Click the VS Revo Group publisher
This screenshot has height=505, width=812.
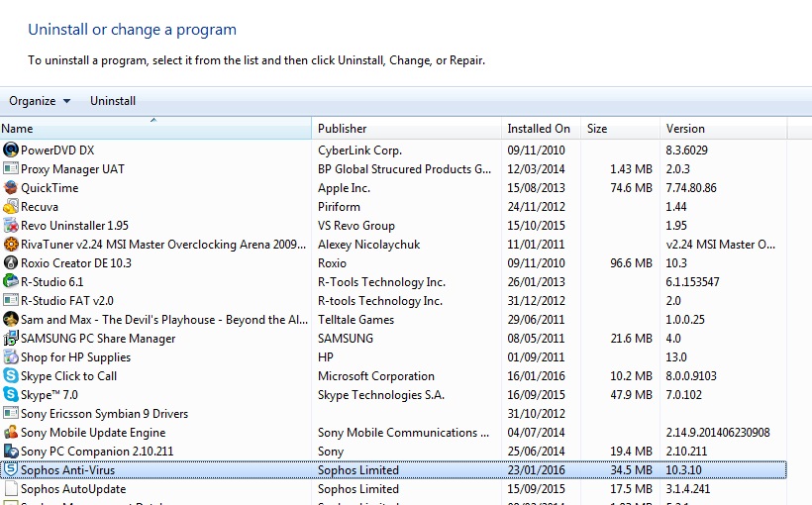coord(356,226)
